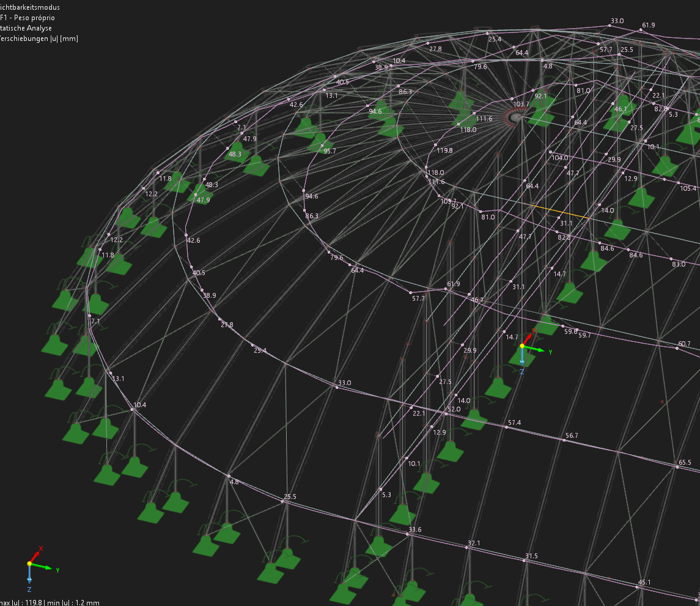700x606 pixels.
Task: Select the node value label 33.6
Action: click(415, 530)
